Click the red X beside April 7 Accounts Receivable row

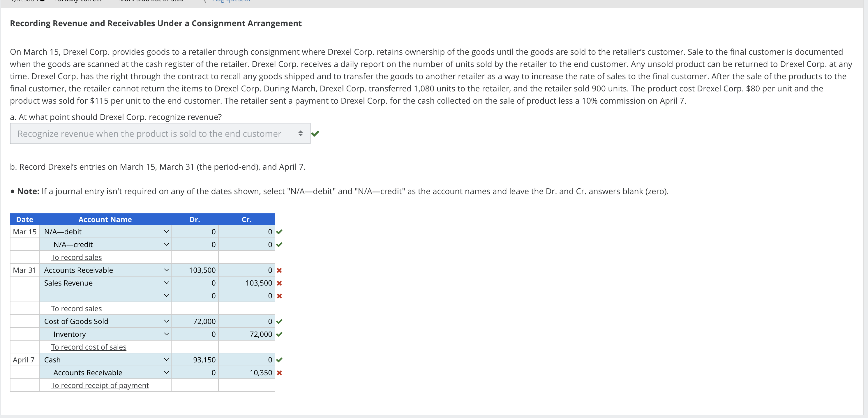pyautogui.click(x=279, y=373)
